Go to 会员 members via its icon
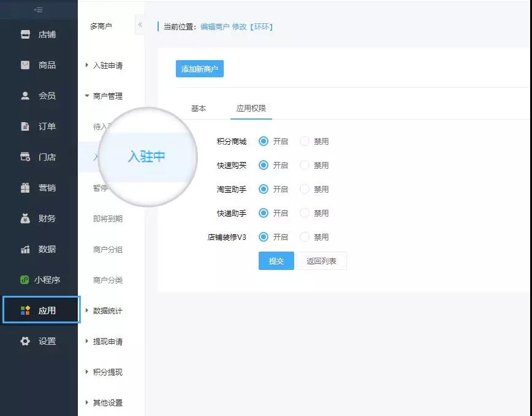Viewport: 532px width, 416px height. (x=25, y=96)
